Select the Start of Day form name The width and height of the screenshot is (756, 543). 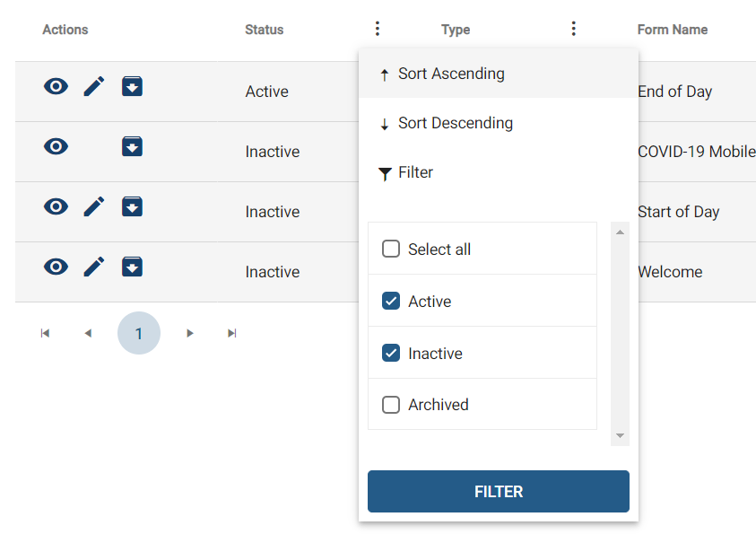pyautogui.click(x=678, y=212)
